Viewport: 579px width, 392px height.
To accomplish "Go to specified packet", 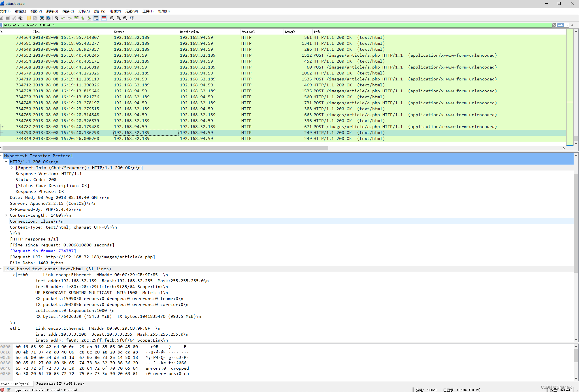I will point(76,18).
